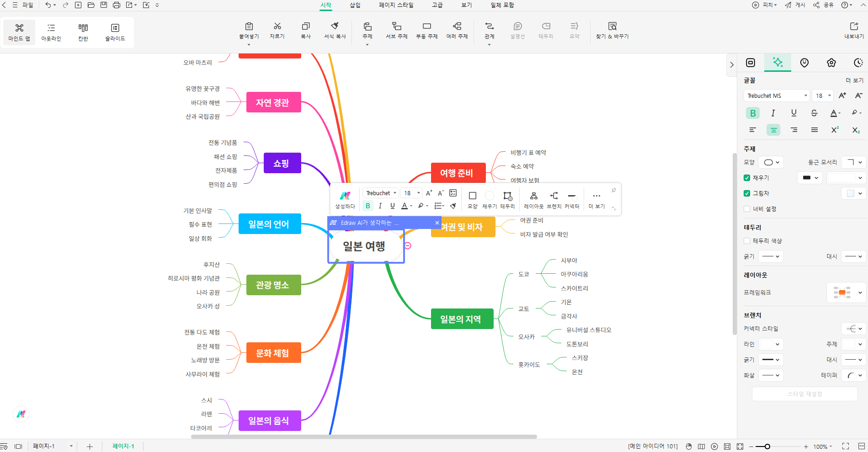Click Branch icon in floating toolbar
868x452 pixels.
coord(554,200)
